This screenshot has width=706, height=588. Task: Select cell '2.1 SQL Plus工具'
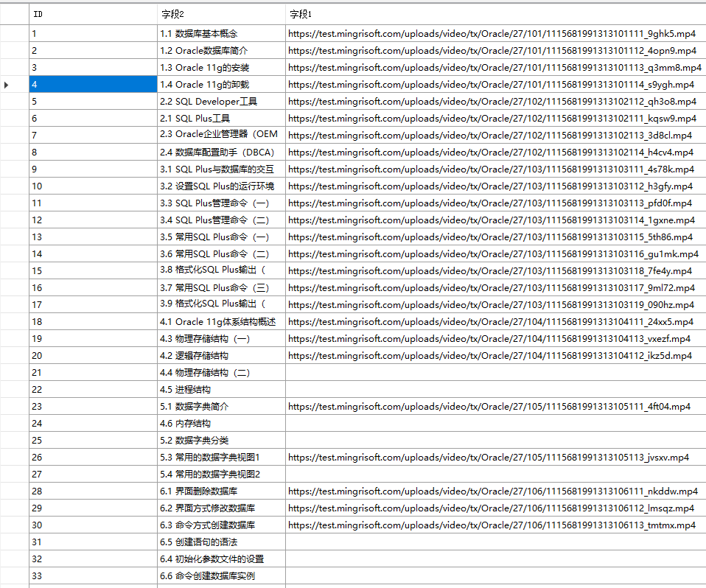pyautogui.click(x=221, y=119)
